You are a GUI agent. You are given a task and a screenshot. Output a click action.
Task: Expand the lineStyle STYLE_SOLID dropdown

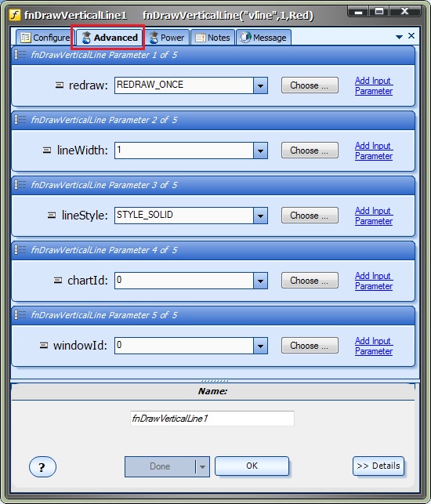click(x=260, y=216)
